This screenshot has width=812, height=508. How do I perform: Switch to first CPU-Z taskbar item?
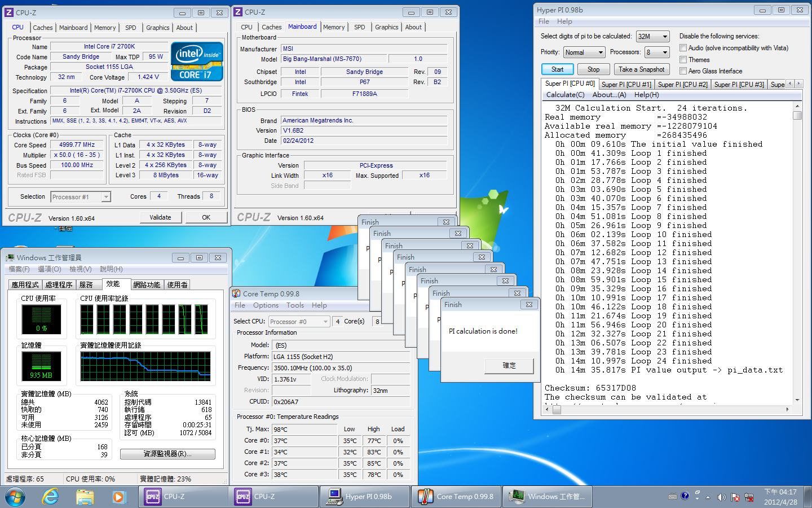coord(183,497)
